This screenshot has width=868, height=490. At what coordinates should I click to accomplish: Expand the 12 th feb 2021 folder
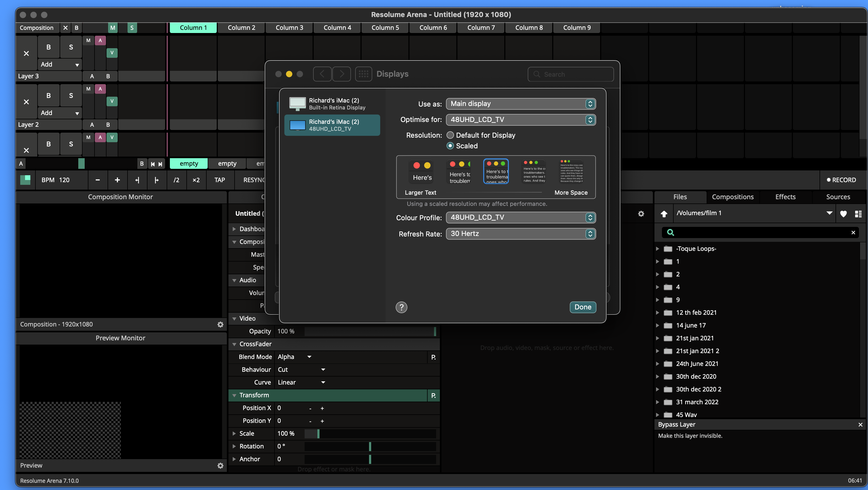(657, 312)
